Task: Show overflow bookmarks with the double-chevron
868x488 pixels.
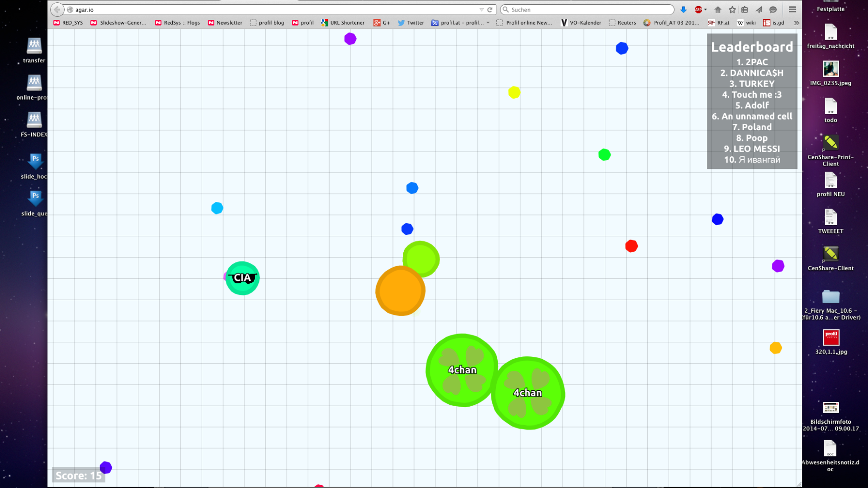Action: [796, 22]
